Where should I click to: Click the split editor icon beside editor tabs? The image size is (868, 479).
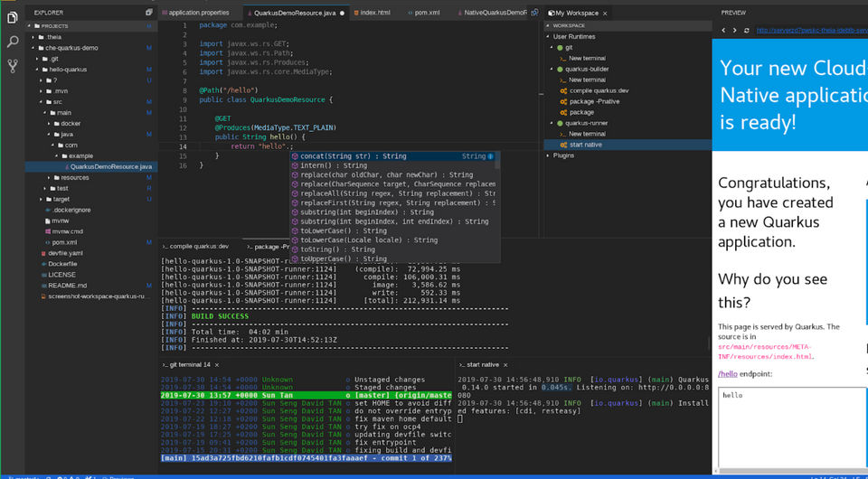tap(534, 12)
